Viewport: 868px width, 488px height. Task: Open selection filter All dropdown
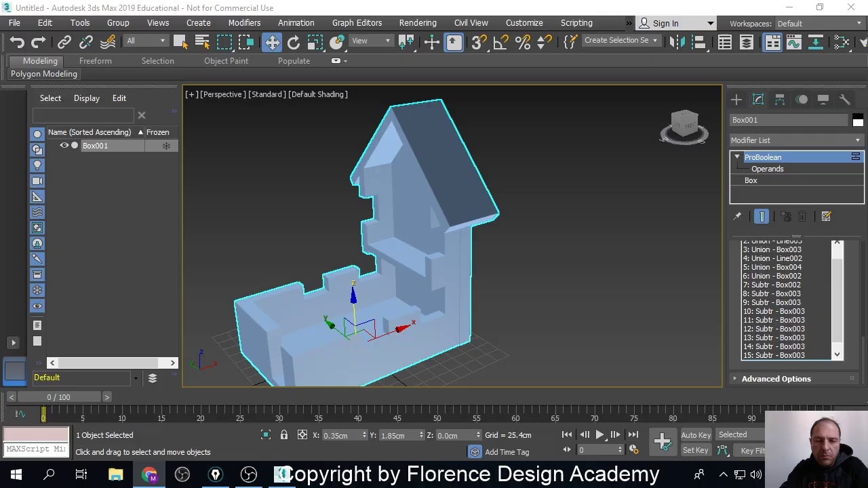pos(146,41)
